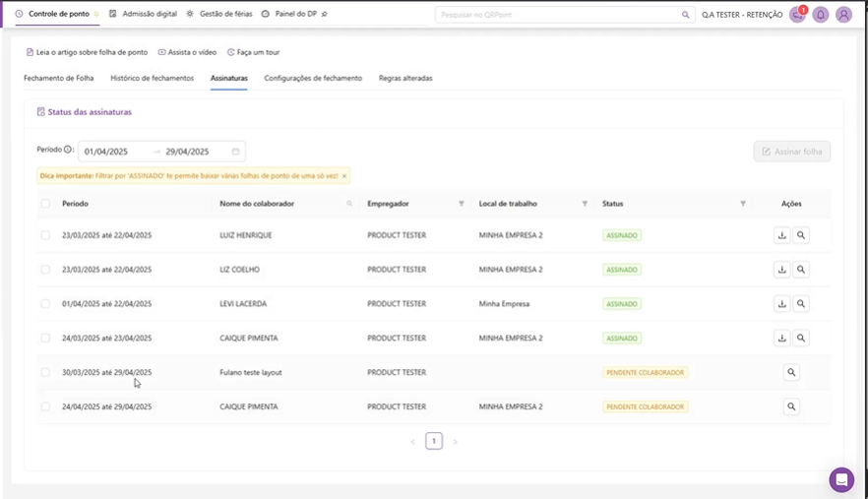Open the Local de trabalho filter

[x=585, y=204]
